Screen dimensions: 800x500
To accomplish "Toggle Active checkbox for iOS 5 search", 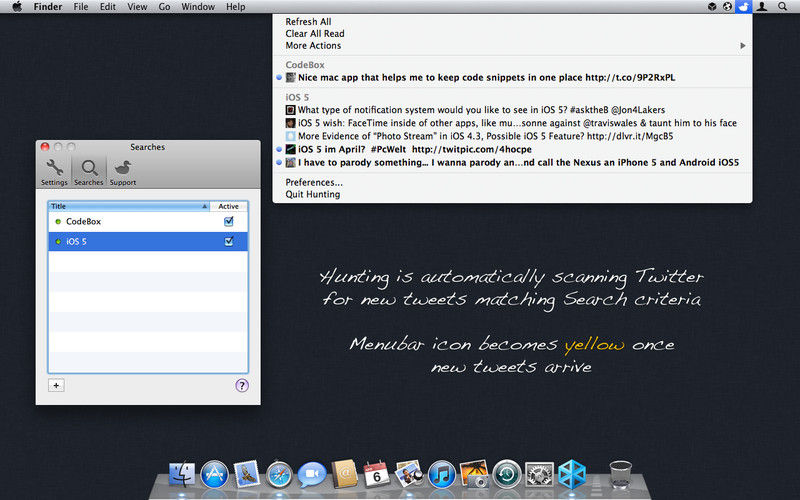I will pos(229,241).
